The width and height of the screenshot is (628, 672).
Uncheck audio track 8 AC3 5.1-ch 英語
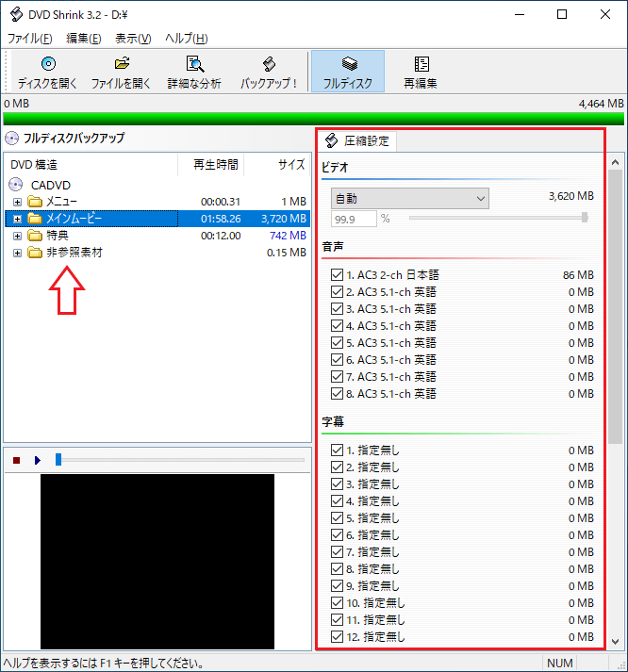[338, 394]
